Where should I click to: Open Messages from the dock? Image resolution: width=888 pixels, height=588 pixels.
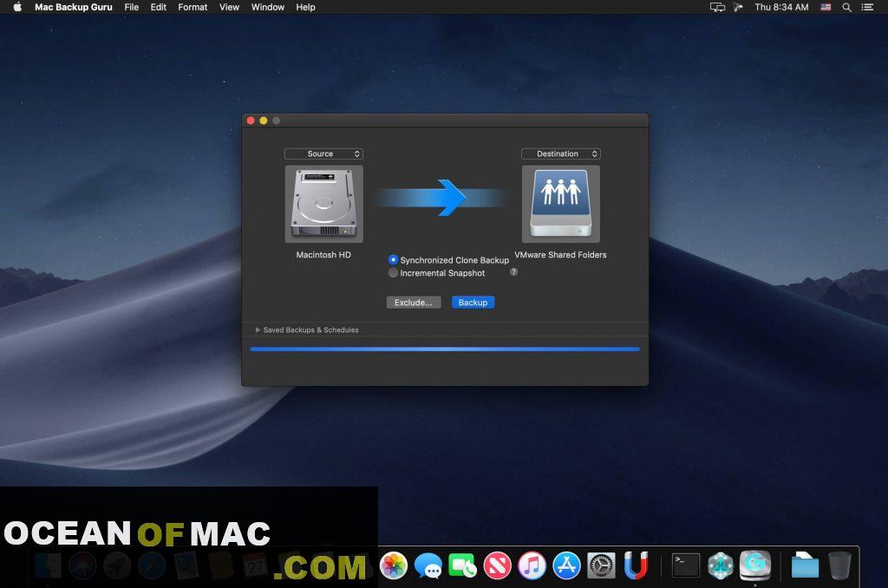coord(428,565)
